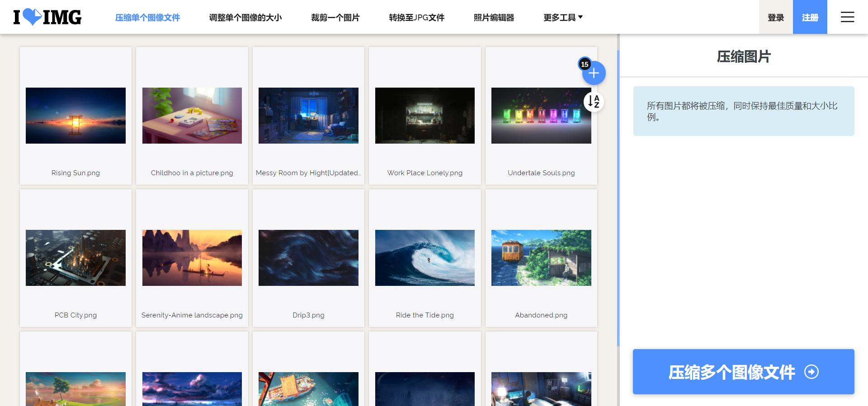
Task: Select the Messy Room by Hight thumbnail
Action: (x=308, y=116)
